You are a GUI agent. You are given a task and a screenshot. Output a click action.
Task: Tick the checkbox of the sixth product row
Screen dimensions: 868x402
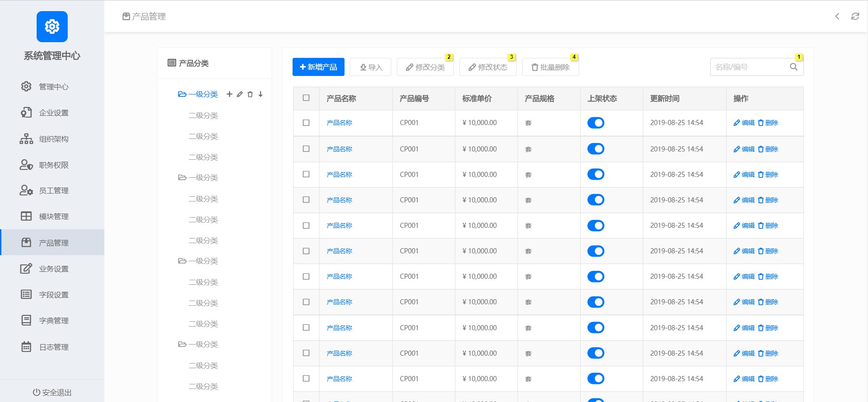click(306, 251)
